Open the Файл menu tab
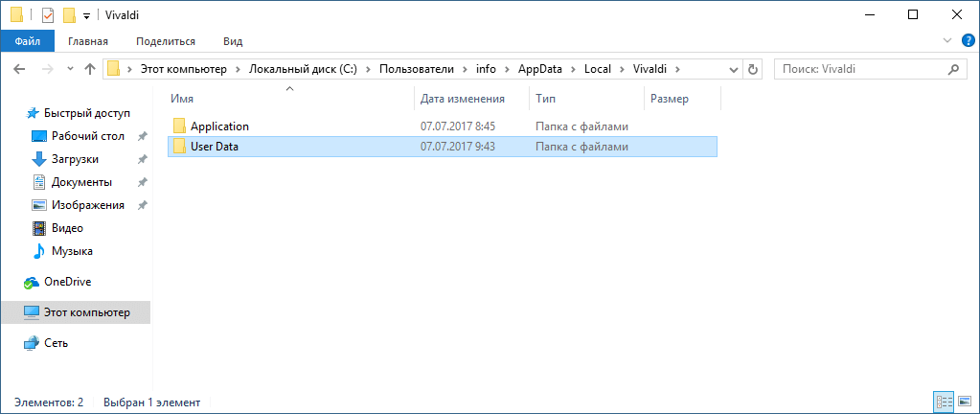Screen dimensions: 980x414 coord(28,41)
